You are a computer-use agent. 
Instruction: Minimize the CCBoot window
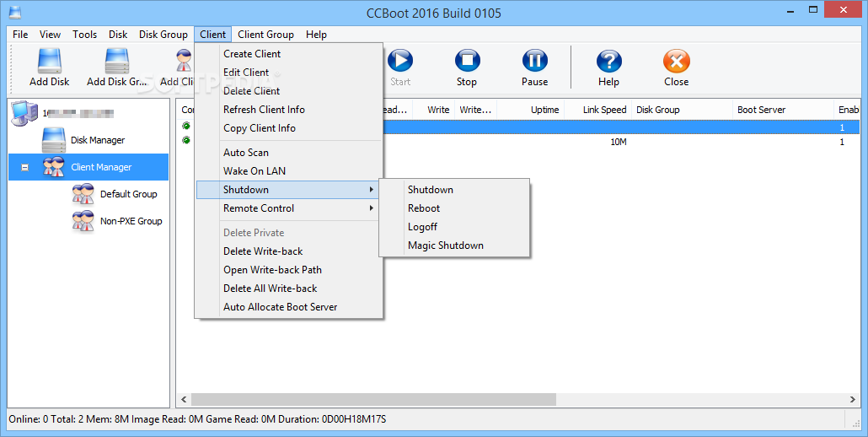(788, 10)
